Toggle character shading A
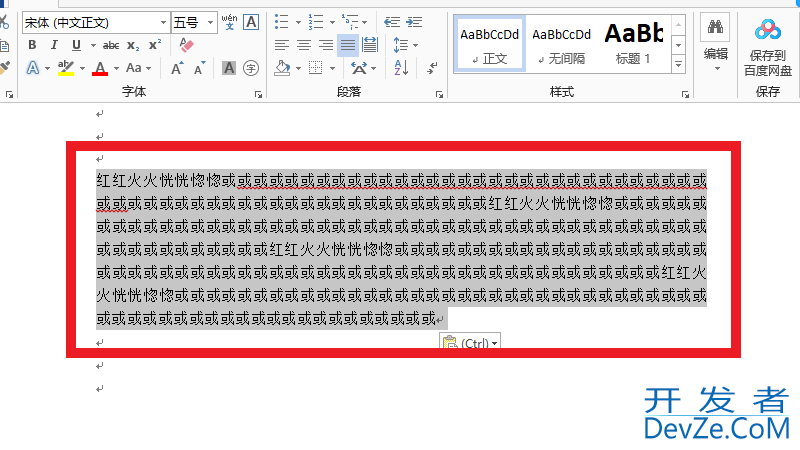The width and height of the screenshot is (800, 450). click(x=229, y=68)
